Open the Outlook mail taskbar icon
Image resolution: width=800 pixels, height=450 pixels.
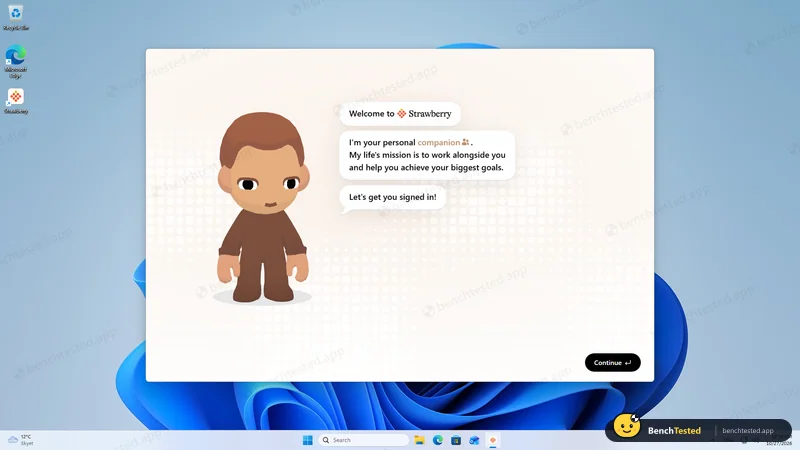[474, 440]
